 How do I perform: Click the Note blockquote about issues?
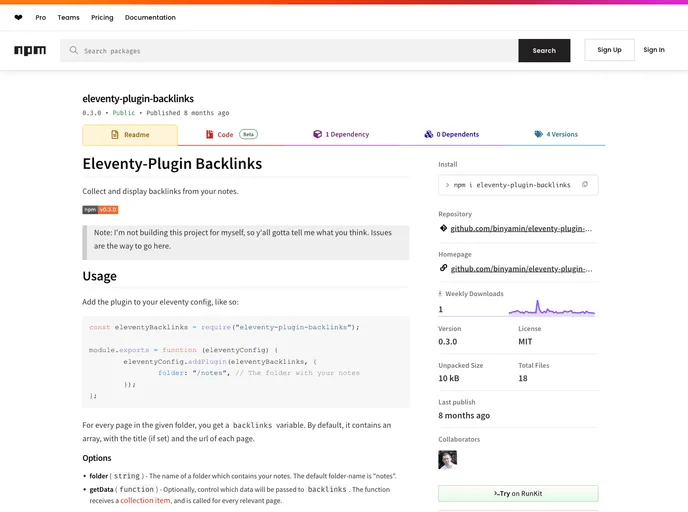[246, 243]
